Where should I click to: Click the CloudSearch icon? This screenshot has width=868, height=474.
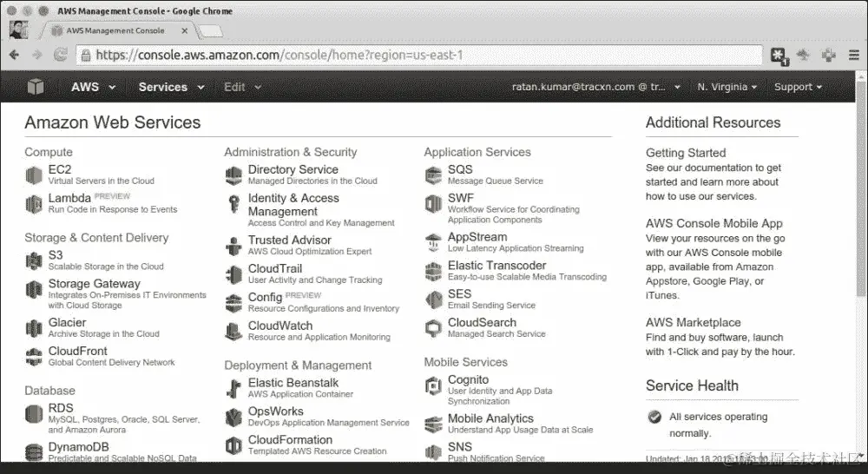click(x=433, y=328)
